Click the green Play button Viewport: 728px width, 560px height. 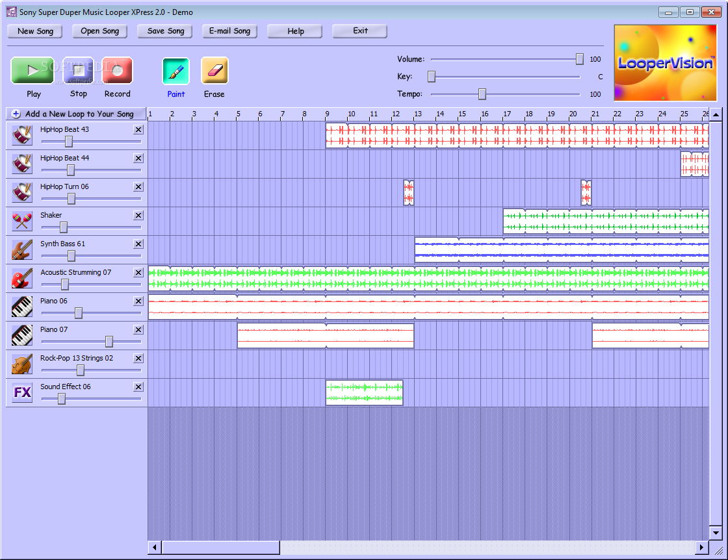32,71
